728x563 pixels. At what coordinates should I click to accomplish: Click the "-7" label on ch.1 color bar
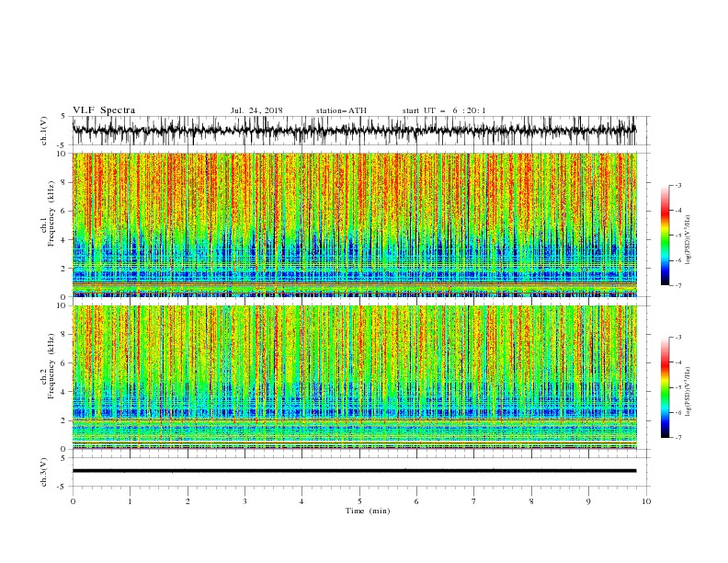pyautogui.click(x=678, y=285)
